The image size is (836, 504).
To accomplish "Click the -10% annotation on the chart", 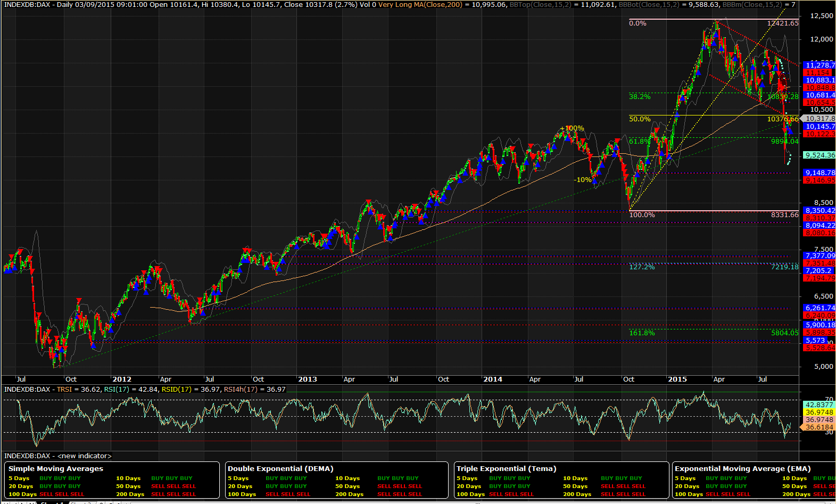I will [x=583, y=180].
